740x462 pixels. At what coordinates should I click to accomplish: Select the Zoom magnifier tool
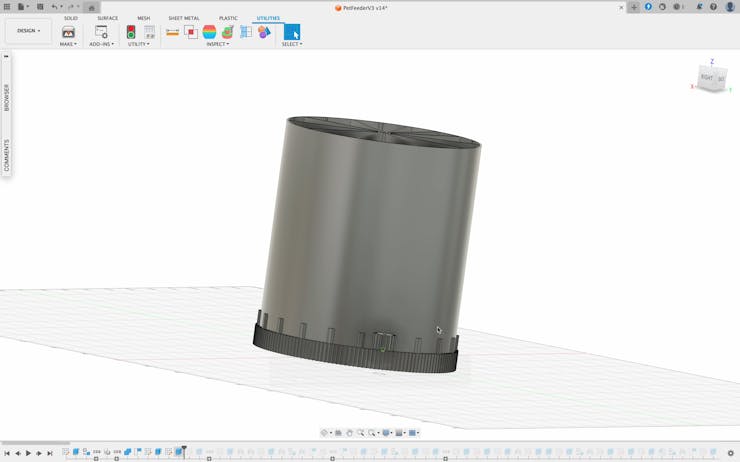[x=361, y=433]
